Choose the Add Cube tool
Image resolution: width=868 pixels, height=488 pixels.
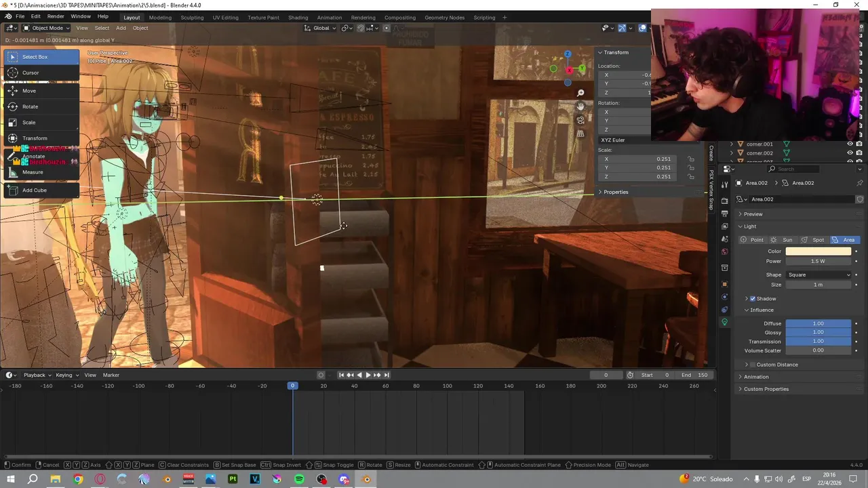(x=41, y=190)
